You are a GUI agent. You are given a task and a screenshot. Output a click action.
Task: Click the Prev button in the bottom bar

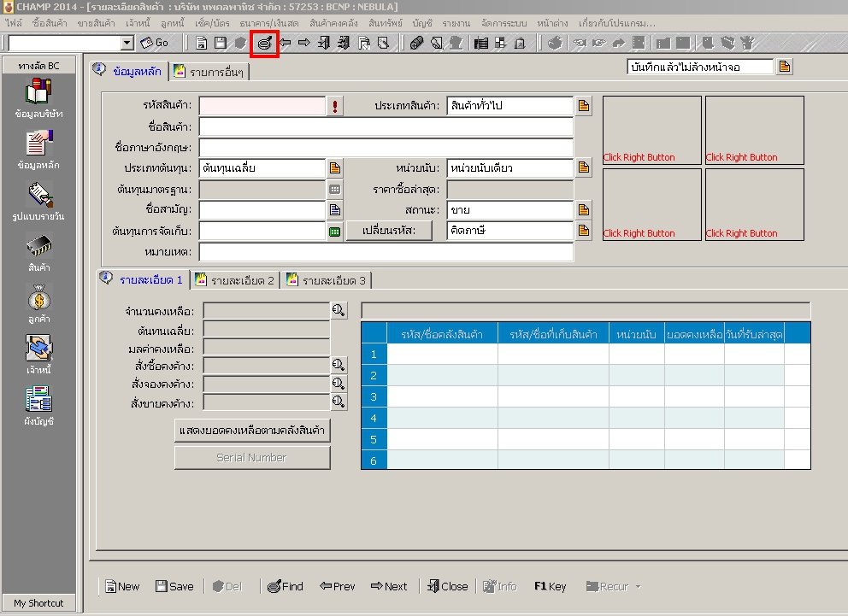tap(337, 587)
